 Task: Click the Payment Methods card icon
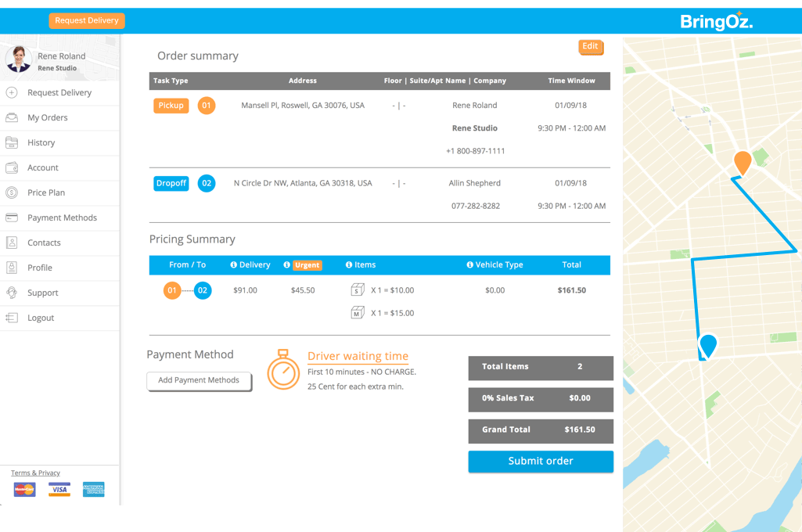tap(12, 217)
